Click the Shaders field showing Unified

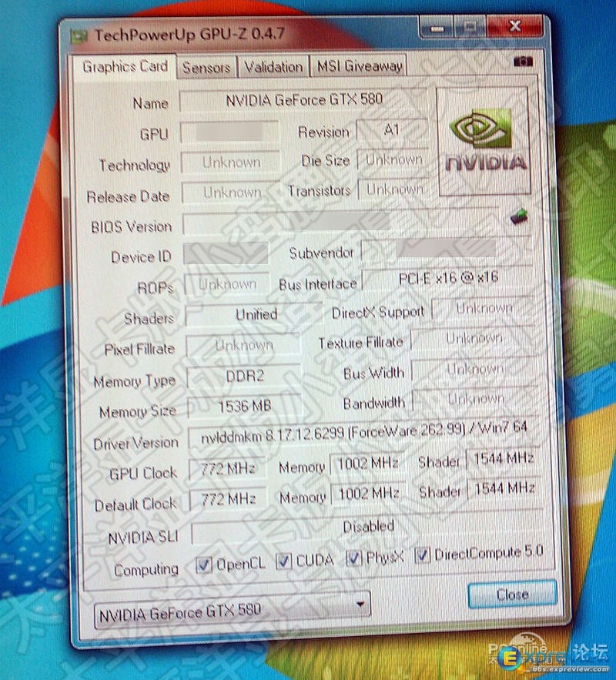pyautogui.click(x=254, y=314)
